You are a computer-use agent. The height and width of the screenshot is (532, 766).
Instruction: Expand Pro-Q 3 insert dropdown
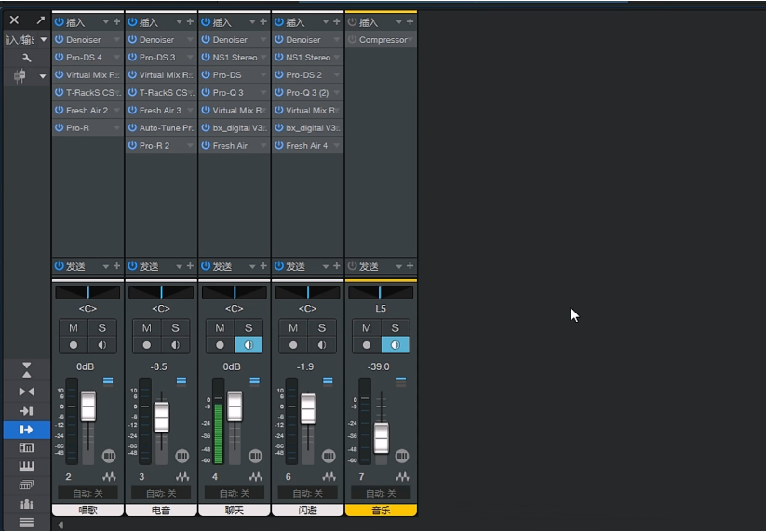[263, 93]
